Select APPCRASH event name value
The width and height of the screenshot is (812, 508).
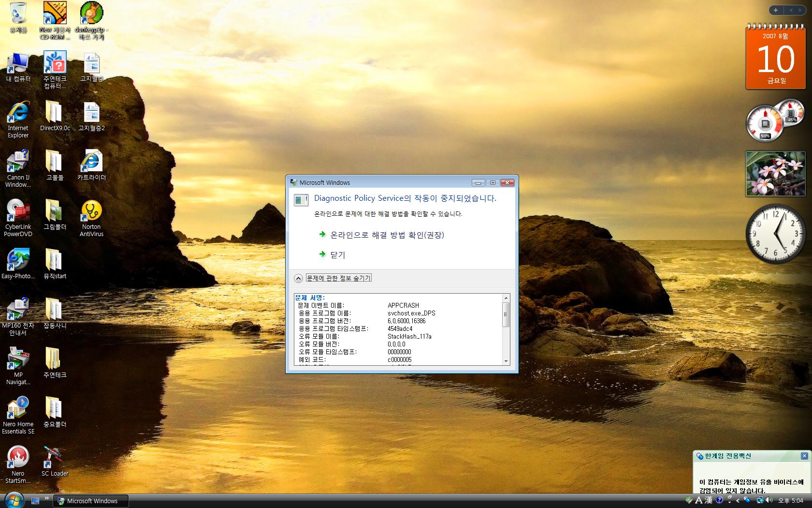403,305
